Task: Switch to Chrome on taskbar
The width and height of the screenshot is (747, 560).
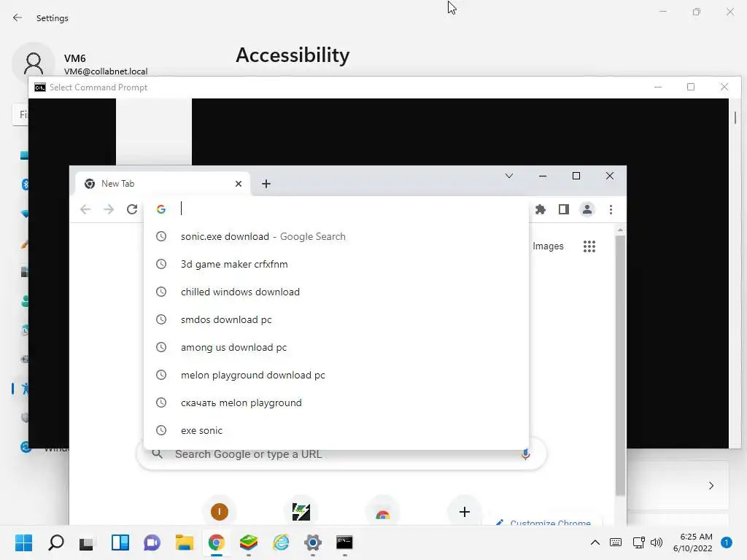Action: pos(216,542)
